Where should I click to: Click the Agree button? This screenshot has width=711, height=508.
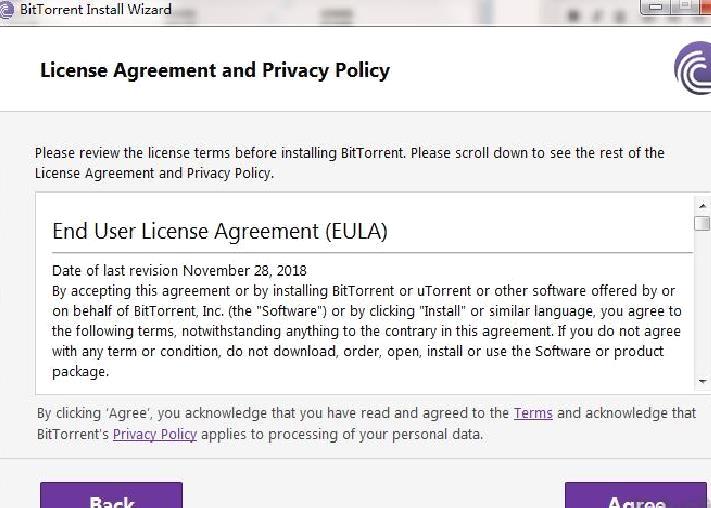click(636, 496)
